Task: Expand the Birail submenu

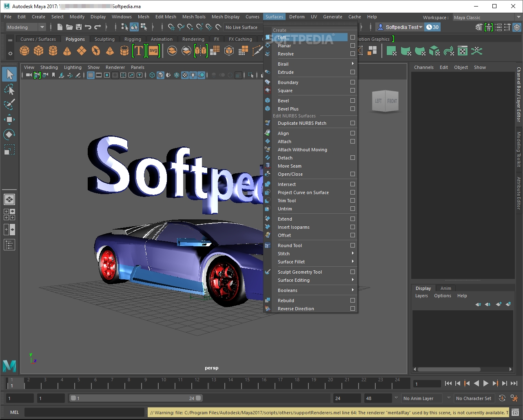Action: pos(310,64)
